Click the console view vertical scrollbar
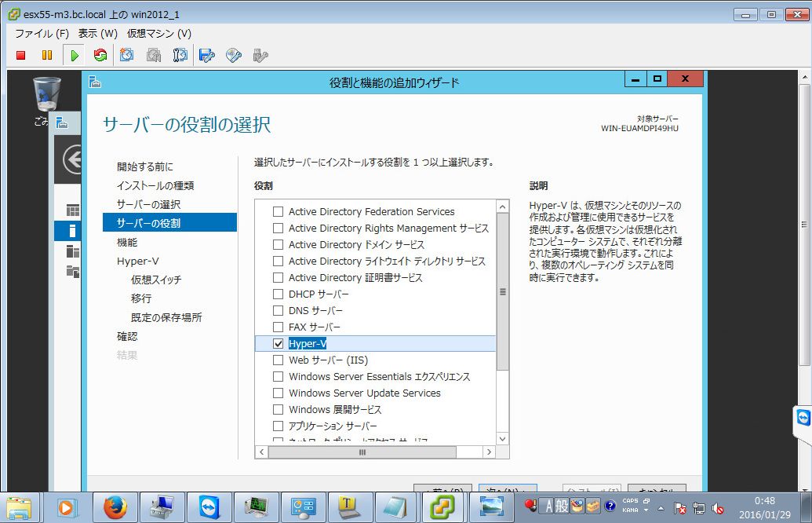Viewport: 812px width, 523px height. (804, 225)
